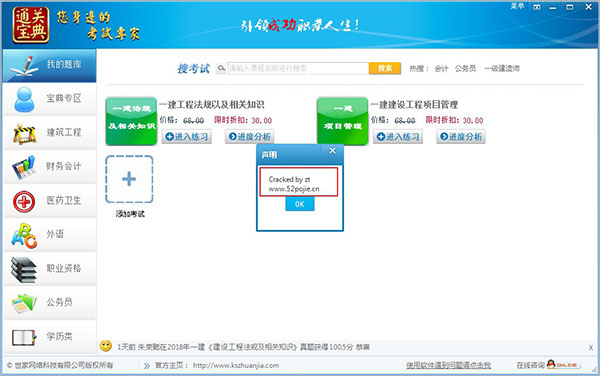Click the 财务会计 bar chart icon
The width and height of the screenshot is (600, 376).
coord(24,168)
